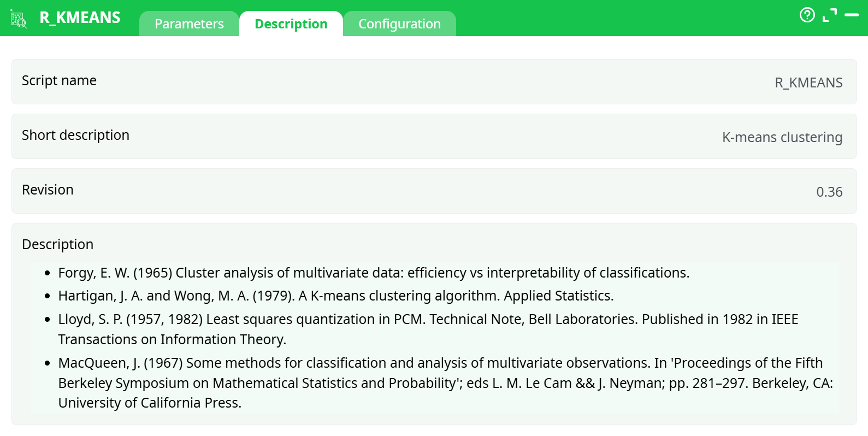
Task: Click the R_KMEANS title in the header
Action: (x=80, y=18)
